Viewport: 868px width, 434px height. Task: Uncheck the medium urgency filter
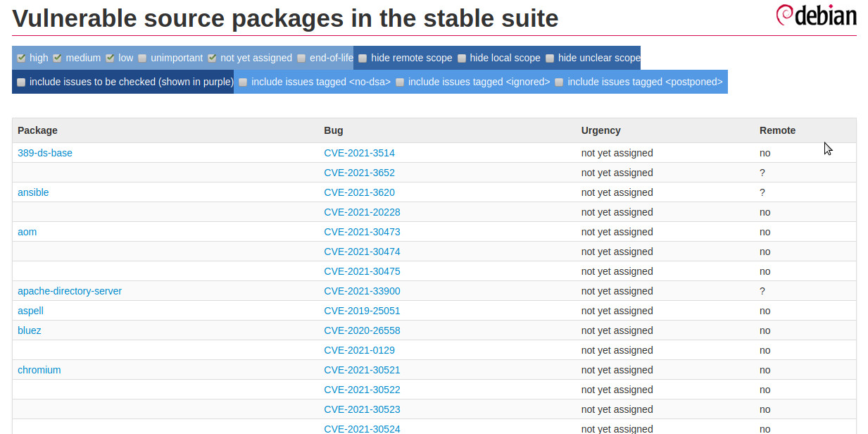(57, 58)
